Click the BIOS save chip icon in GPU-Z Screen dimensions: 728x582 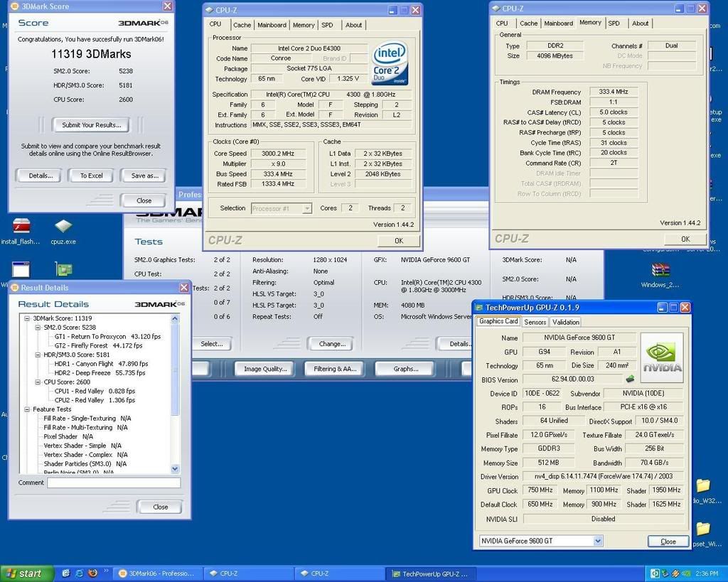pos(630,379)
